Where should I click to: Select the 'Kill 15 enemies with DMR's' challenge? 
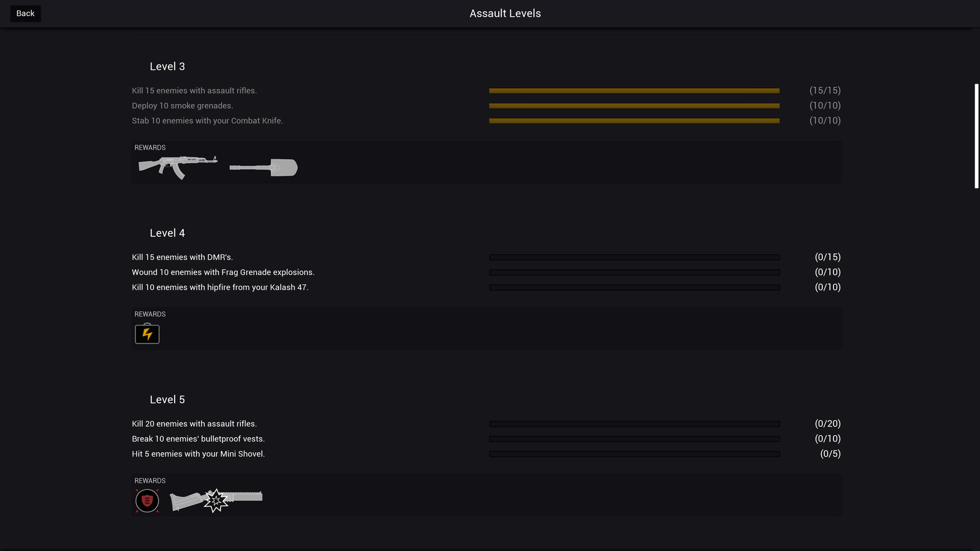click(182, 257)
